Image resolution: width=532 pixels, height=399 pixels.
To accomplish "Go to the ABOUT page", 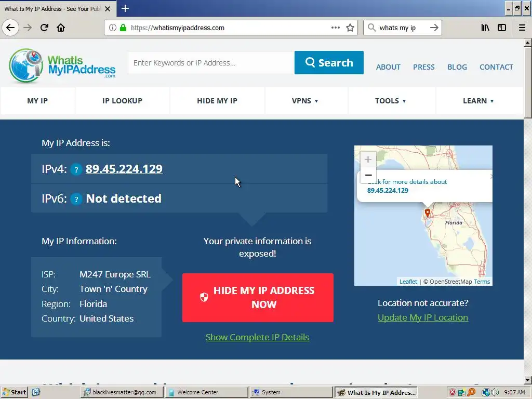I will 388,67.
